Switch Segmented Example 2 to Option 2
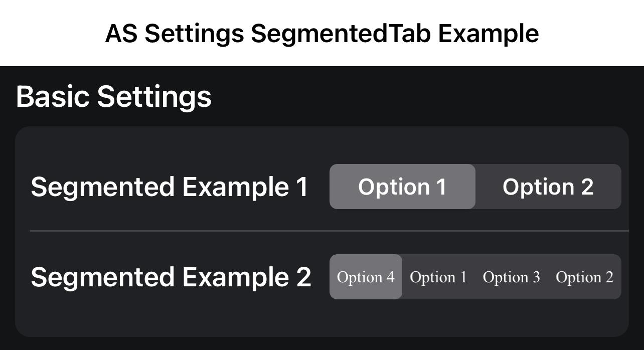This screenshot has height=350, width=644. (584, 277)
